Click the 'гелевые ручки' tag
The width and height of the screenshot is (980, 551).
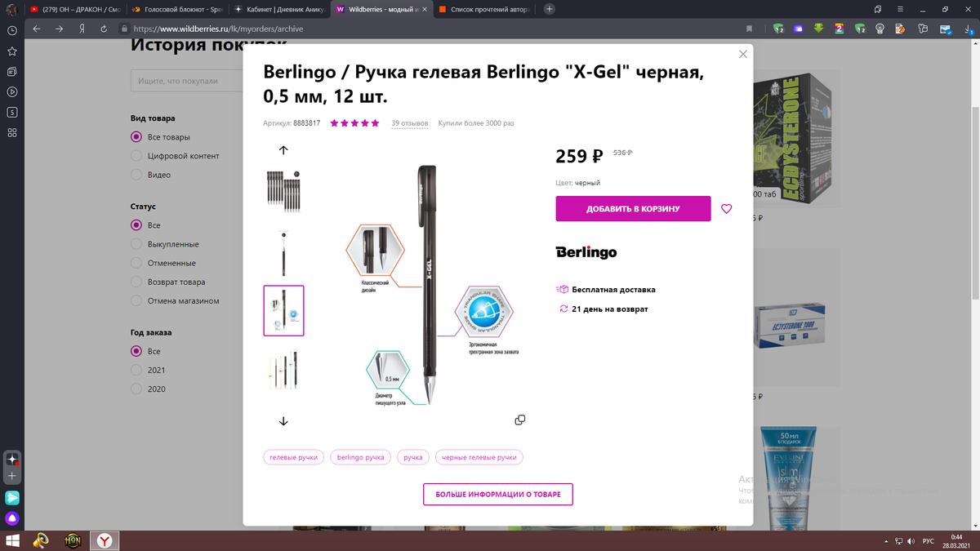click(x=294, y=457)
